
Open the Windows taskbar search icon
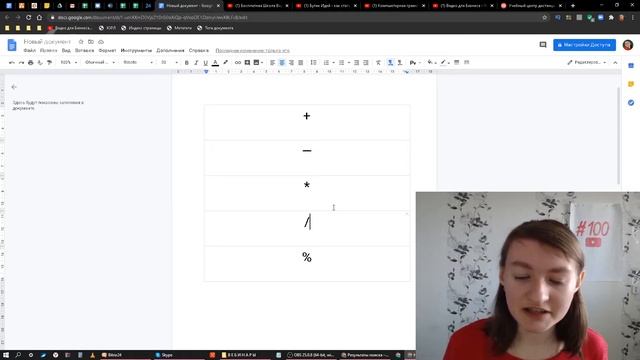tap(18, 355)
